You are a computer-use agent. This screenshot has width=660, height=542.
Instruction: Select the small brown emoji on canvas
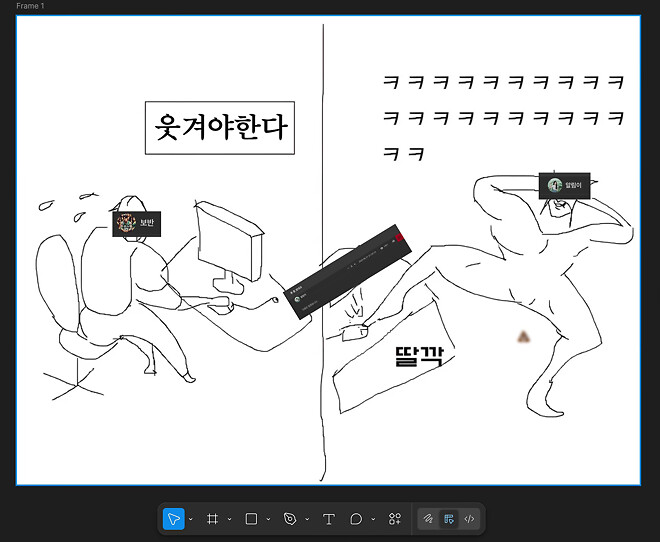pos(523,337)
